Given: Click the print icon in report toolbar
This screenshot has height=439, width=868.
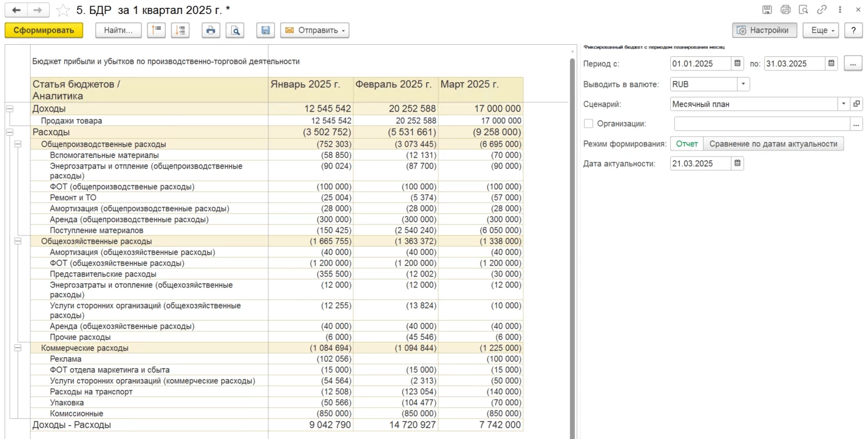Looking at the screenshot, I should [x=211, y=30].
